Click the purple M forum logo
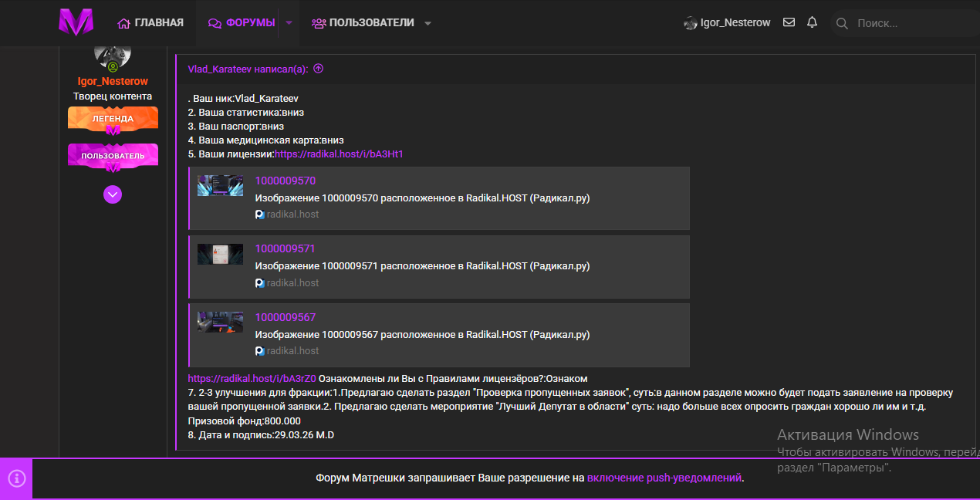 point(76,22)
